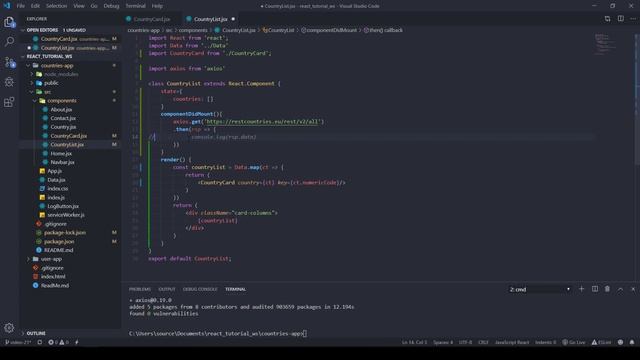This screenshot has height=360, width=640.
Task: Collapse the src folder
Action: (x=47, y=92)
